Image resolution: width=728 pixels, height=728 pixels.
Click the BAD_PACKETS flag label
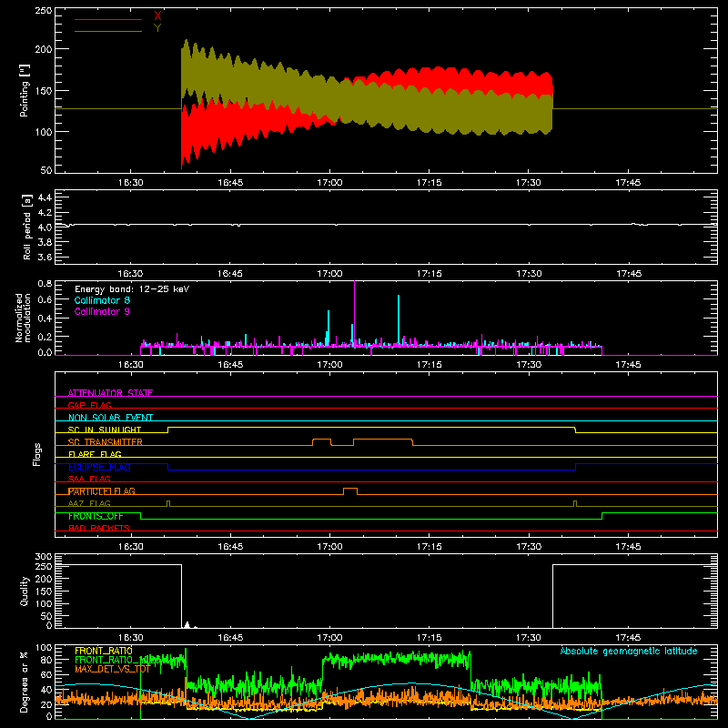99,528
